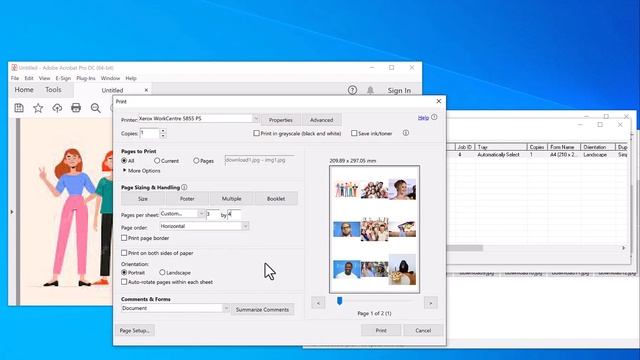
Task: Open the Help menu in Acrobat
Action: coord(131,78)
